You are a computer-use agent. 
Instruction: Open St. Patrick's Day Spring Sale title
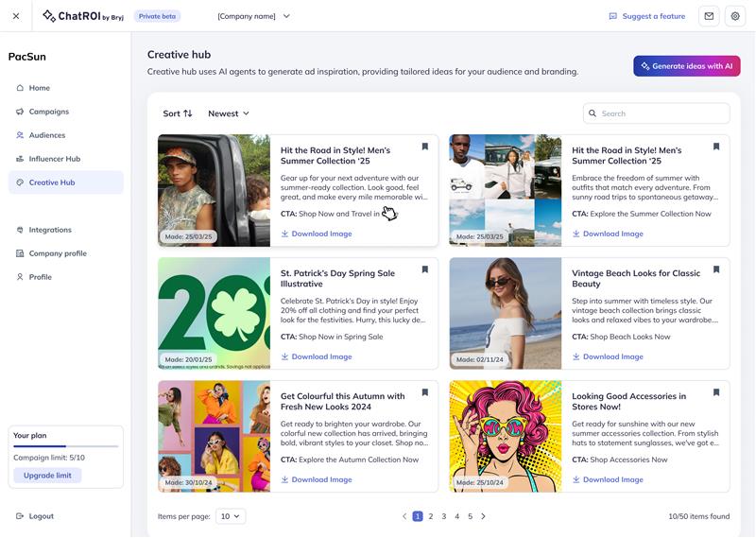pos(337,278)
